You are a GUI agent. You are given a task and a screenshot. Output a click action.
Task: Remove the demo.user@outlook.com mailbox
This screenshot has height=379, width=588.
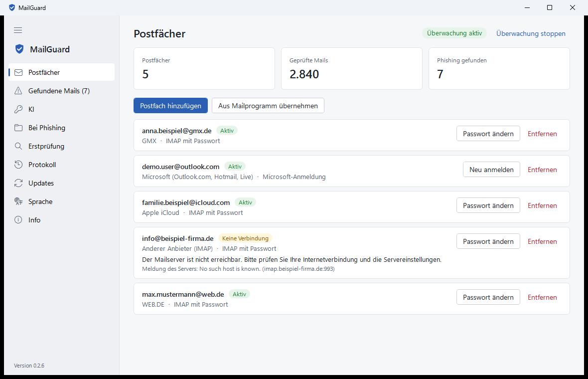coord(542,170)
